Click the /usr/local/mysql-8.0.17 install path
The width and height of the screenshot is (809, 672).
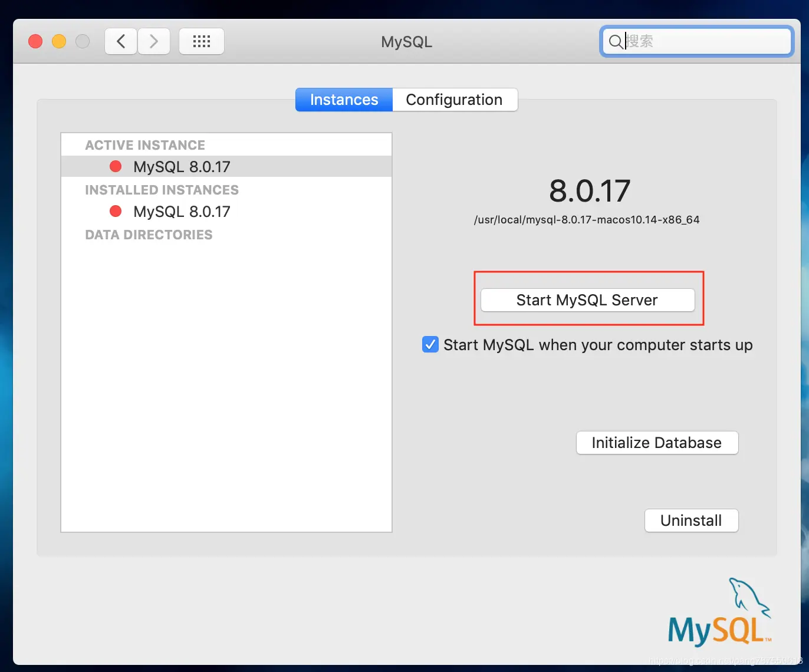click(x=587, y=220)
